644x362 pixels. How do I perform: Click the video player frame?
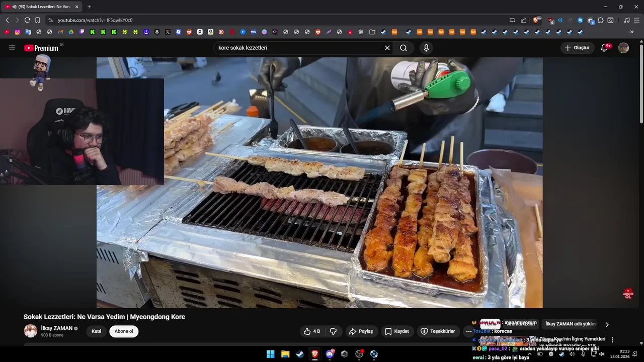(319, 183)
